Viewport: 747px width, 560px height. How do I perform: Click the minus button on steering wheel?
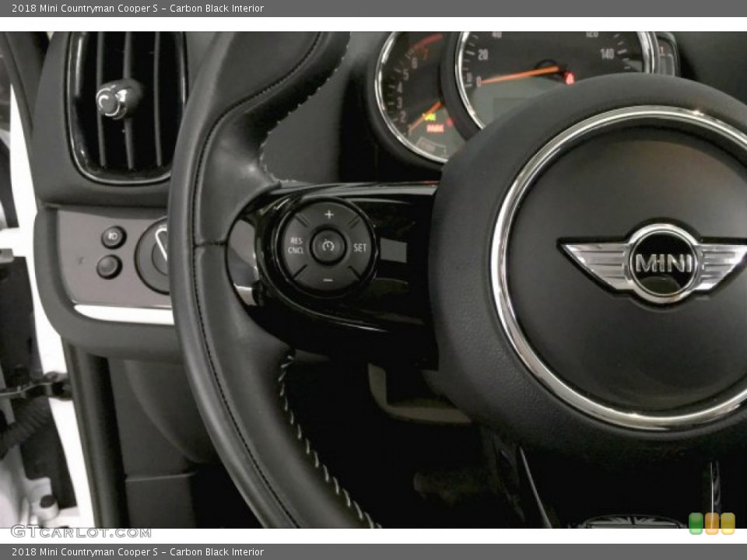328,279
